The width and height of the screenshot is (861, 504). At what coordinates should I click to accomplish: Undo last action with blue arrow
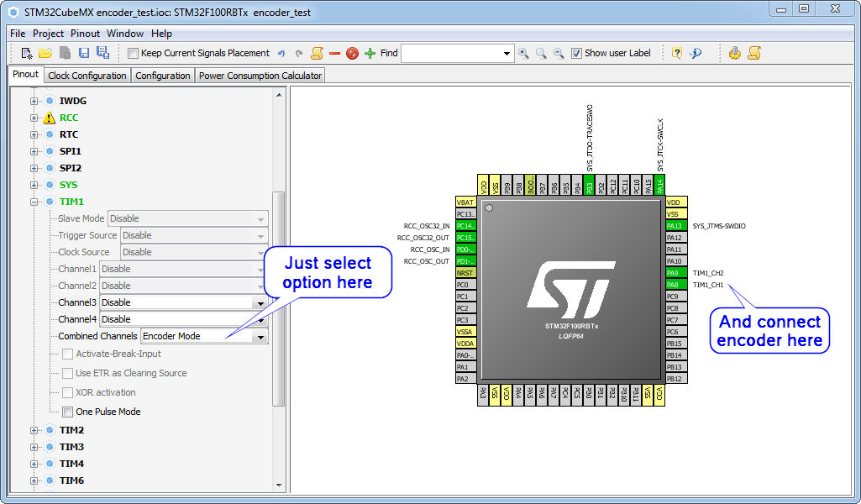point(281,53)
